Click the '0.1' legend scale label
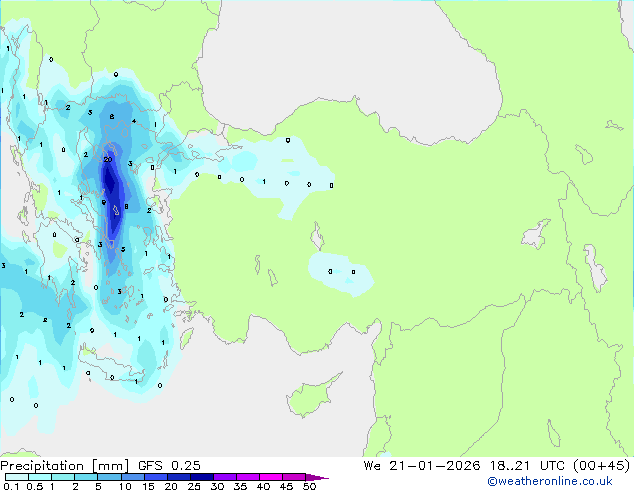The width and height of the screenshot is (634, 490). click(x=11, y=486)
